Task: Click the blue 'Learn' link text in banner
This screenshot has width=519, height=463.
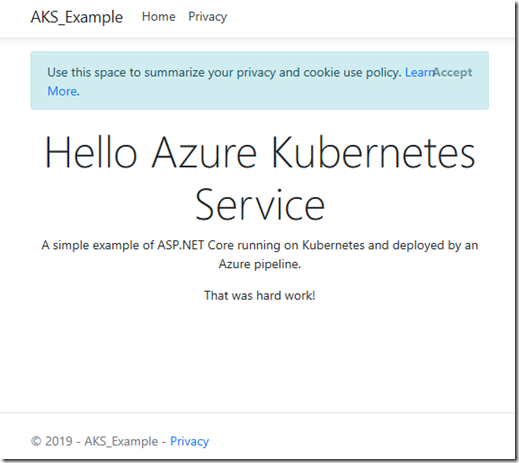Action: (419, 72)
